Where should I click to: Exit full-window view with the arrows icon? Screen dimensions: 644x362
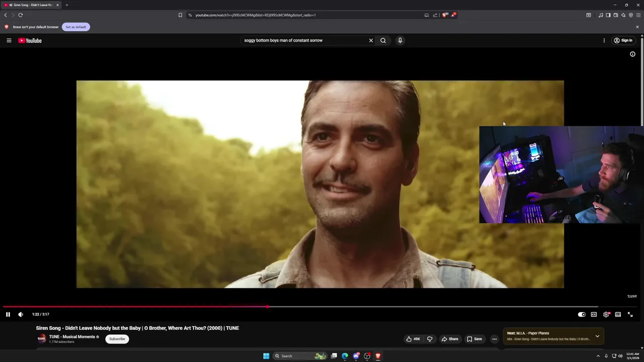click(x=630, y=314)
